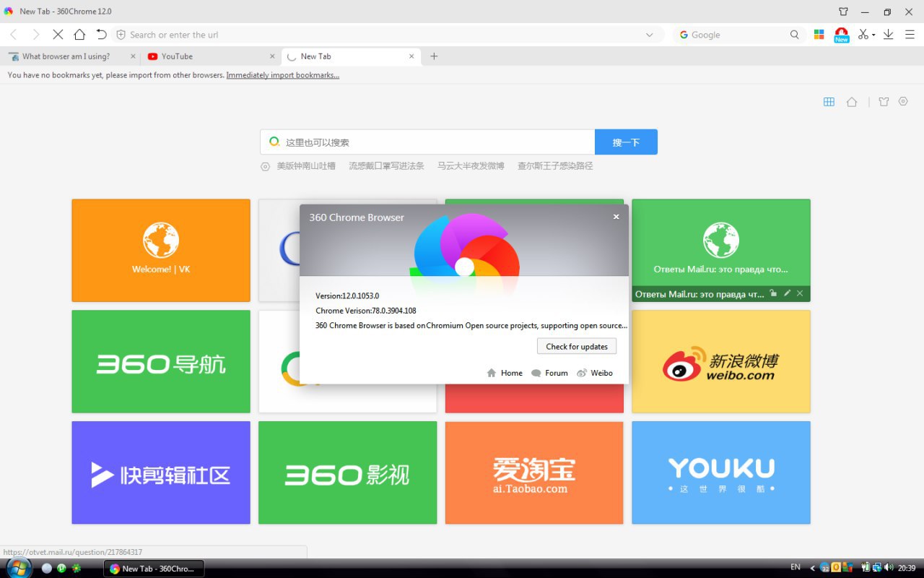
Task: Click the 这里也可以搜索 search field
Action: click(427, 142)
